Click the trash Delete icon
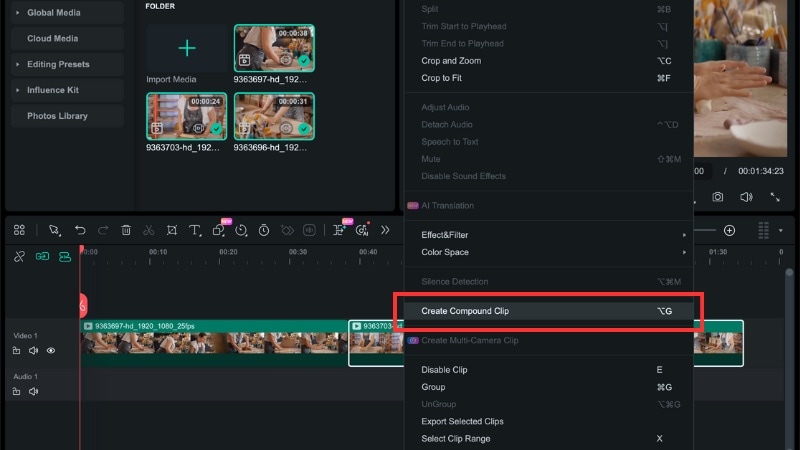The width and height of the screenshot is (800, 450). [126, 230]
